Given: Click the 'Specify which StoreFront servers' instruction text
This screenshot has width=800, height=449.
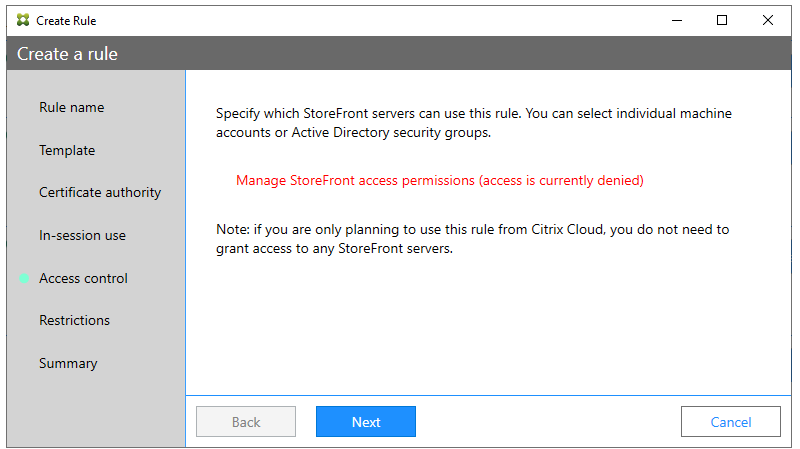Looking at the screenshot, I should pos(473,123).
